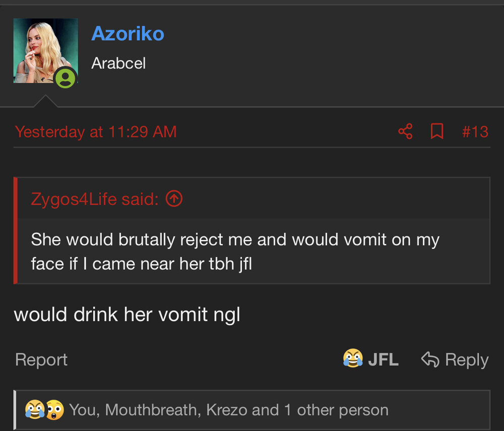Open the share icon for post #13
Screen dimensions: 504x431
pos(405,132)
